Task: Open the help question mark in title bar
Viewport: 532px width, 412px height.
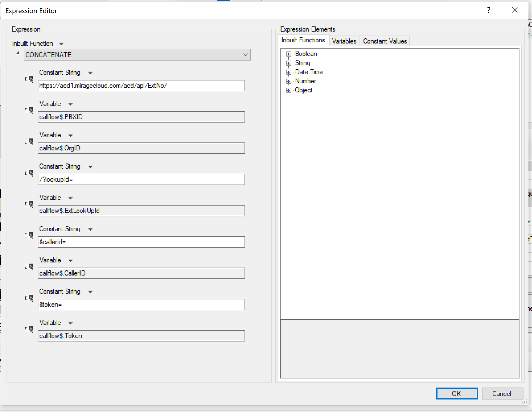Action: pos(488,10)
